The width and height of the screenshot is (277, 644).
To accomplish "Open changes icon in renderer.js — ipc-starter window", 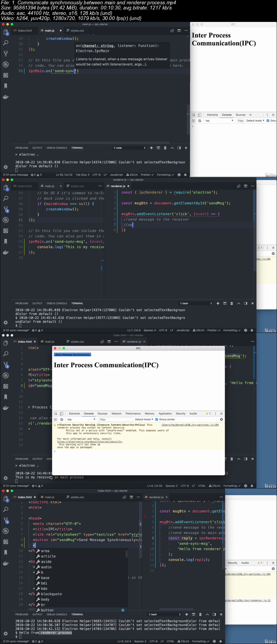I will [x=239, y=186].
